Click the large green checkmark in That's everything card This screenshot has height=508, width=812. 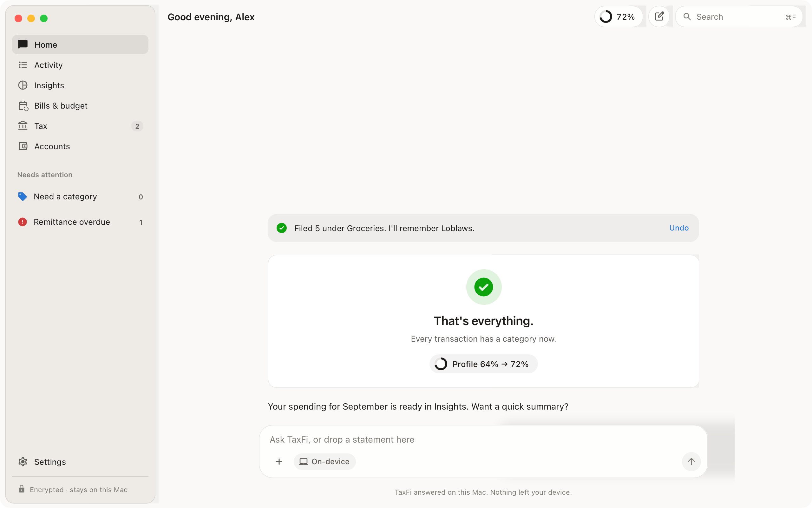pos(483,287)
